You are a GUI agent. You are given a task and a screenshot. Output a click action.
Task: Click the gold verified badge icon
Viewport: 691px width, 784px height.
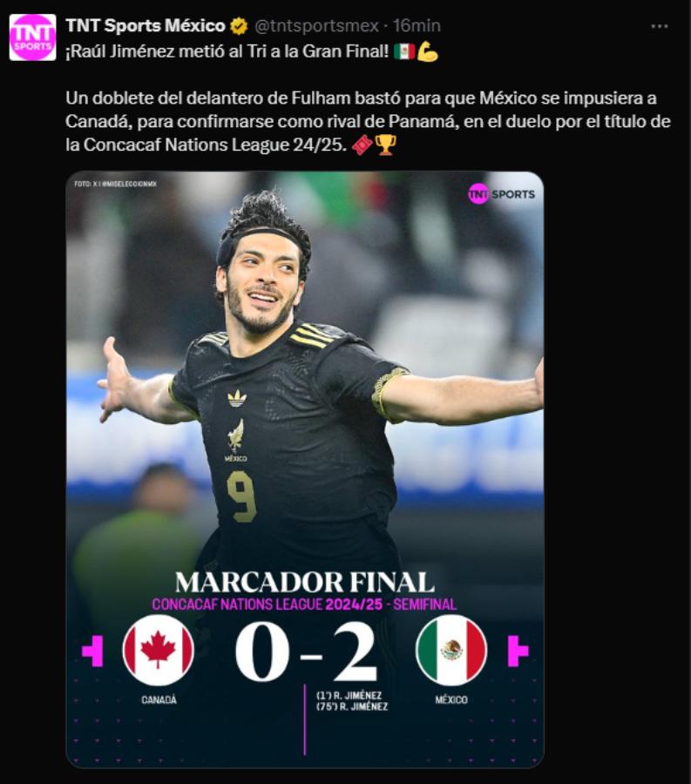239,26
